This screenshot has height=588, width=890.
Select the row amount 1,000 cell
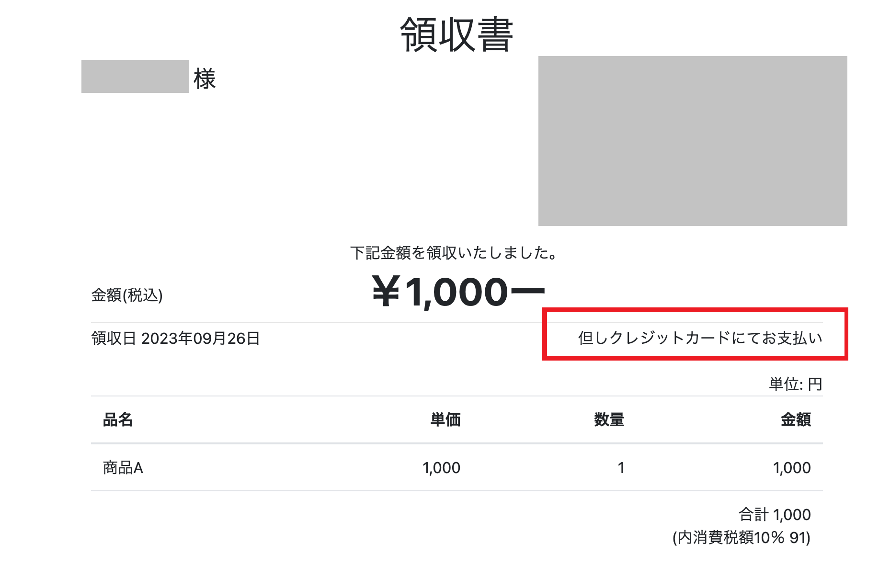[x=792, y=468]
